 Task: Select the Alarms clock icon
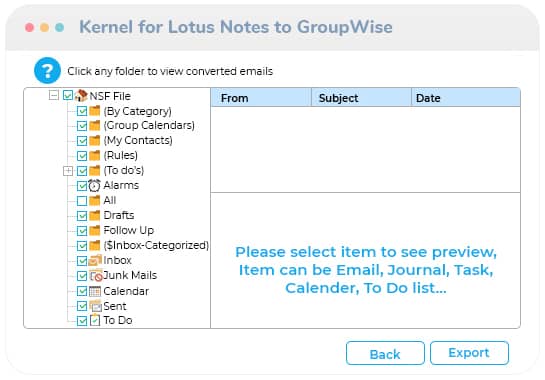coord(94,185)
